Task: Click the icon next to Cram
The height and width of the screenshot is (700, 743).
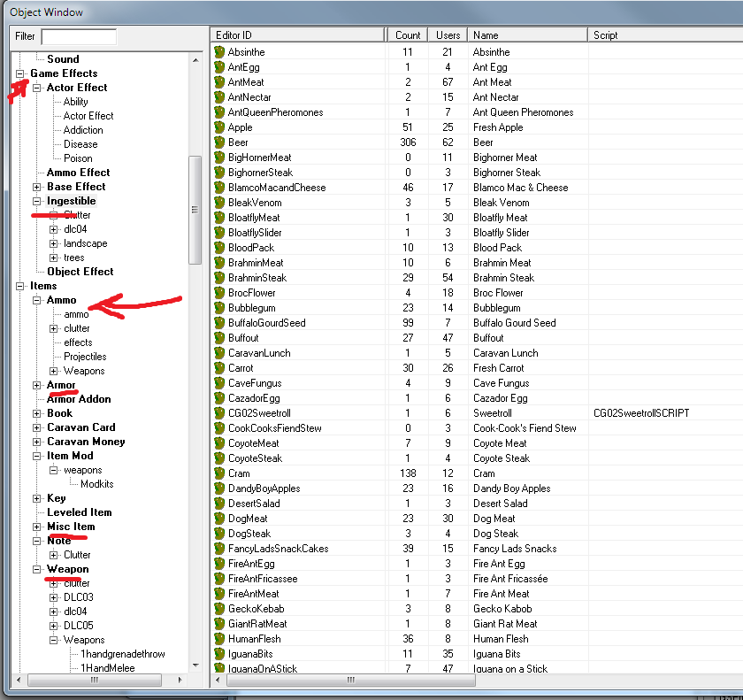Action: click(x=218, y=473)
